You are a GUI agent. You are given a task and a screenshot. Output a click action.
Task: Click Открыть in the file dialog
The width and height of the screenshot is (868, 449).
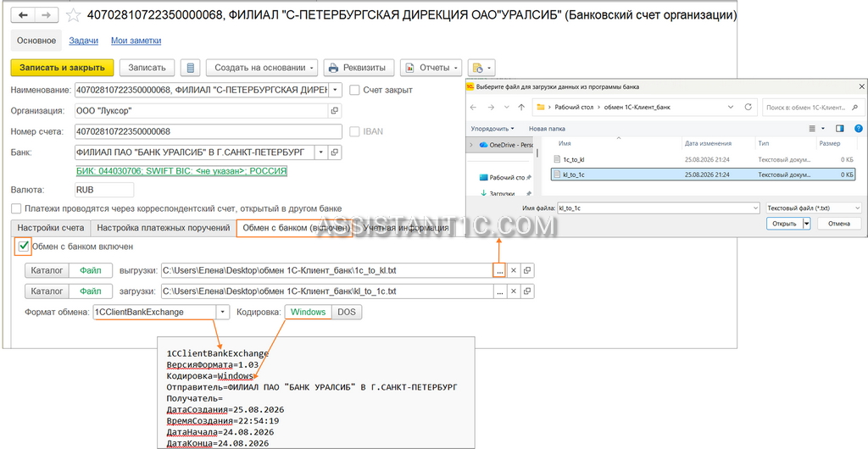coord(784,224)
